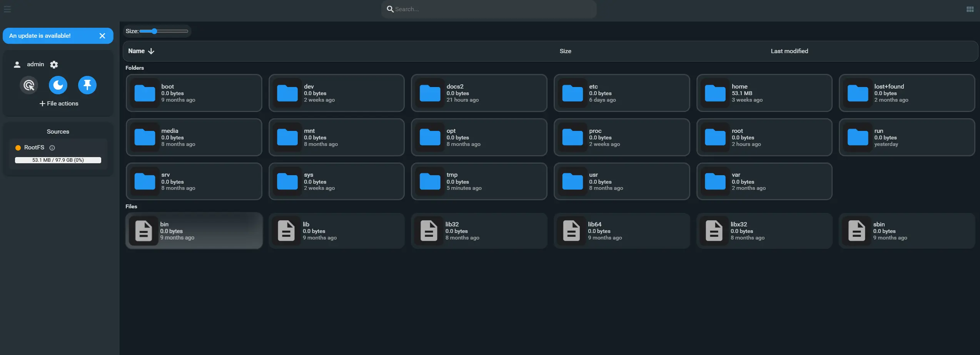Open the boot folder icon
980x355 pixels.
click(x=145, y=93)
